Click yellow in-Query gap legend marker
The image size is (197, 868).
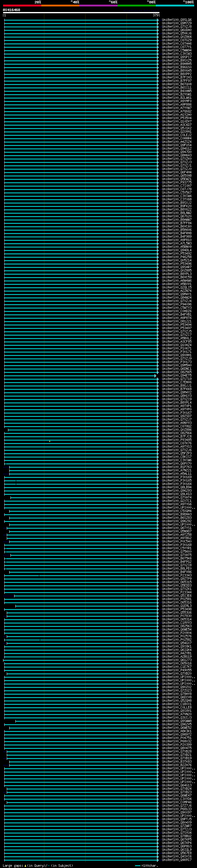(x=25, y=866)
